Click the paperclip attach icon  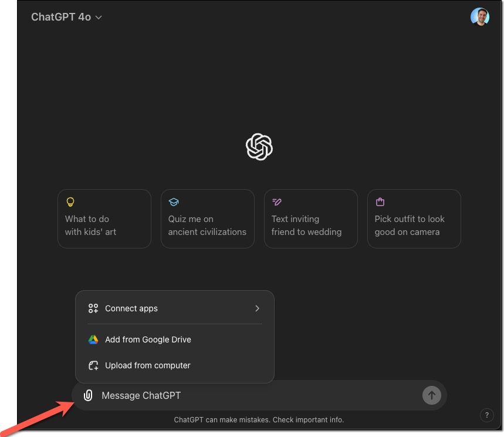coord(88,395)
